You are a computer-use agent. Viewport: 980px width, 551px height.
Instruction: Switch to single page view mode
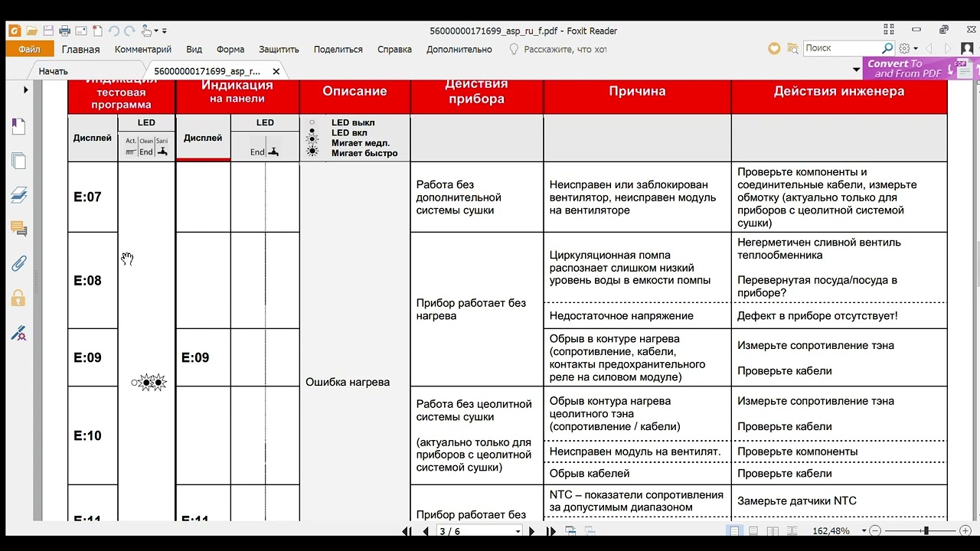pos(735,530)
